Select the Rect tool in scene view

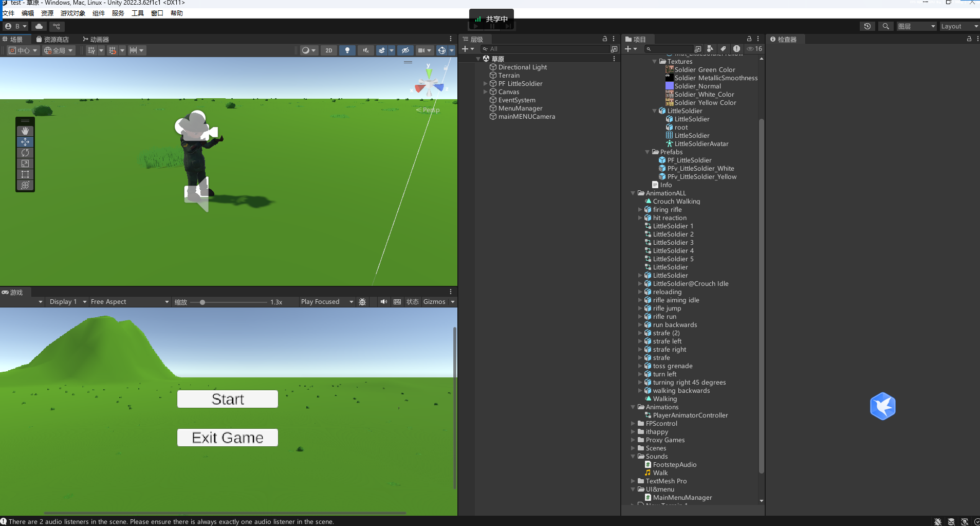25,174
